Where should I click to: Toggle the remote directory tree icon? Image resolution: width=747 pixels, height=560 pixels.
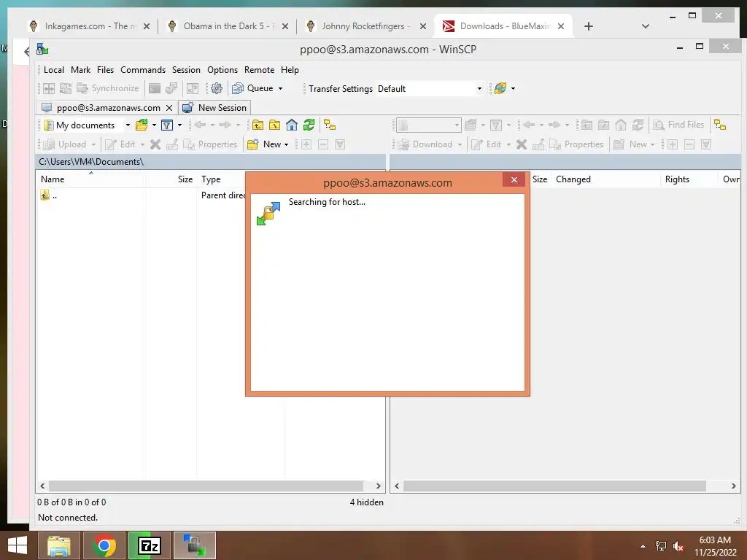[x=720, y=125]
